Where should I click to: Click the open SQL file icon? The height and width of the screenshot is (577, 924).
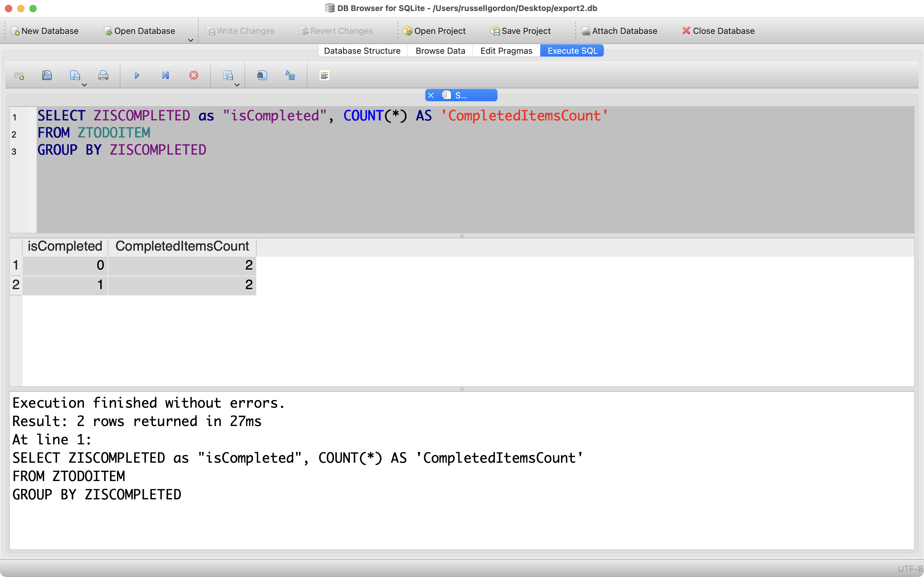click(x=47, y=75)
